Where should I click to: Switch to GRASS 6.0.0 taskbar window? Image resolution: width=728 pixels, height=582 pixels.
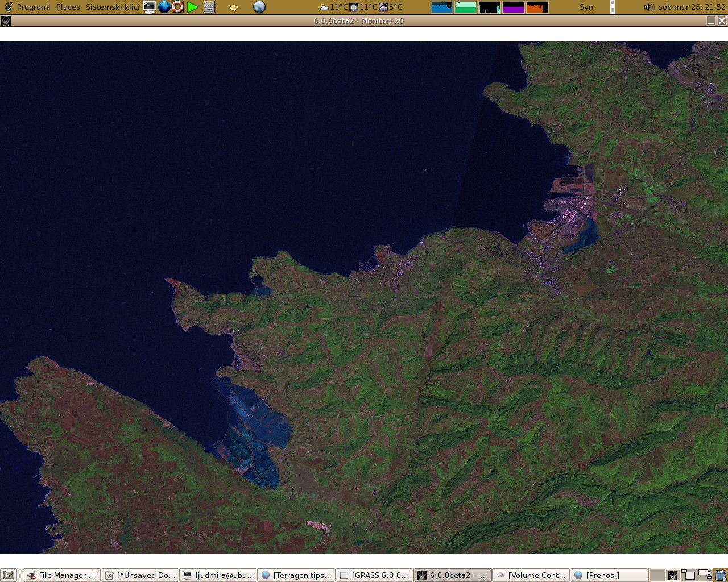[374, 575]
